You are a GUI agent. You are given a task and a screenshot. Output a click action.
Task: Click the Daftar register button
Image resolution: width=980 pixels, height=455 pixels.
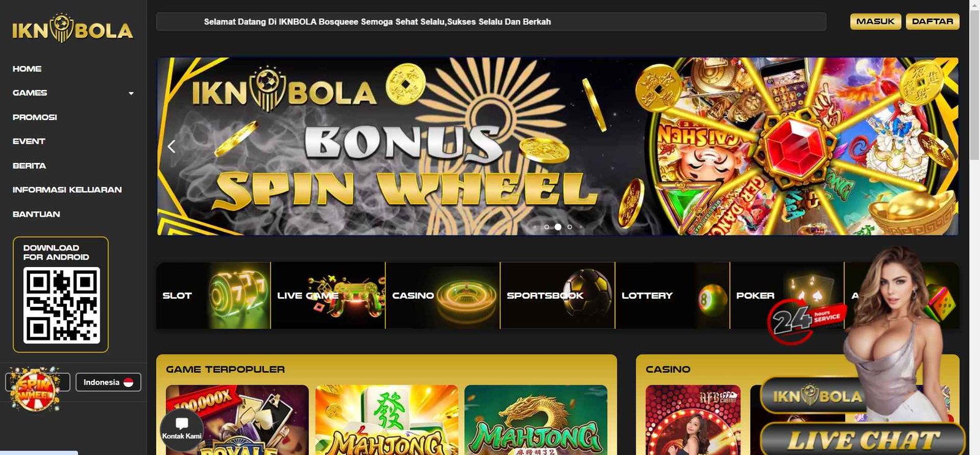tap(932, 21)
